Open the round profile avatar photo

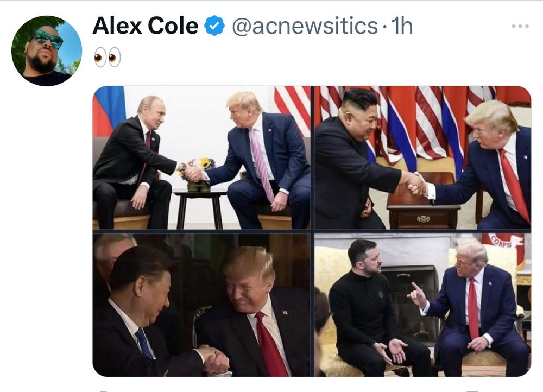pyautogui.click(x=47, y=50)
